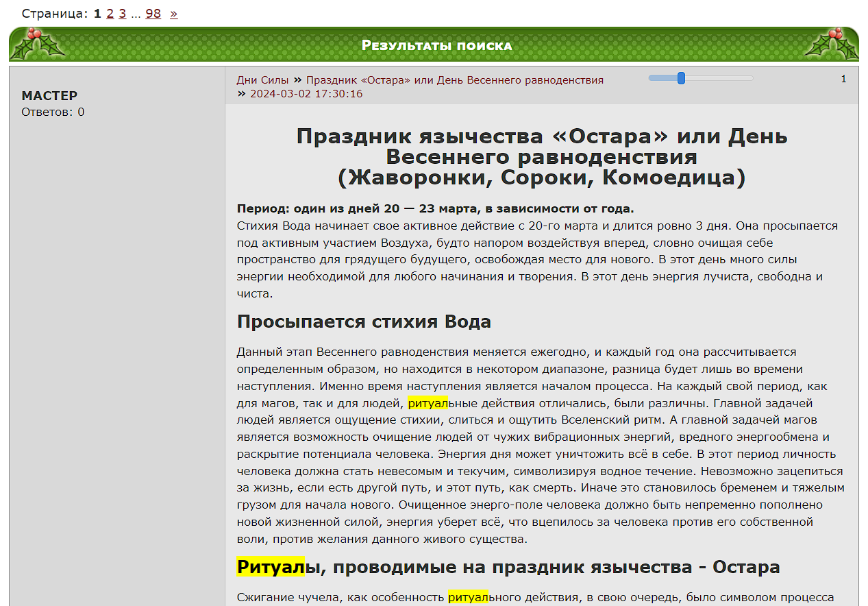Viewport: 868px width, 606px height.
Task: Open topic «Праздник «Остара» или День Весеннего равноденствия»
Action: (x=454, y=80)
